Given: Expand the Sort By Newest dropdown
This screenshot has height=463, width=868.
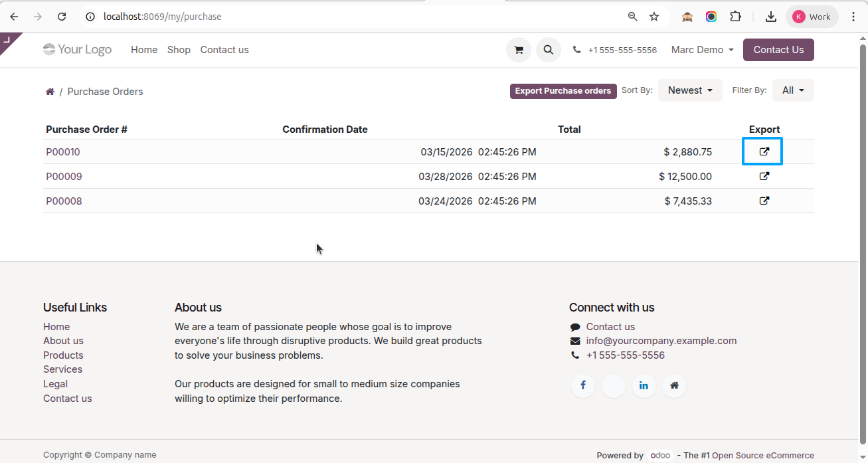Looking at the screenshot, I should pyautogui.click(x=690, y=90).
